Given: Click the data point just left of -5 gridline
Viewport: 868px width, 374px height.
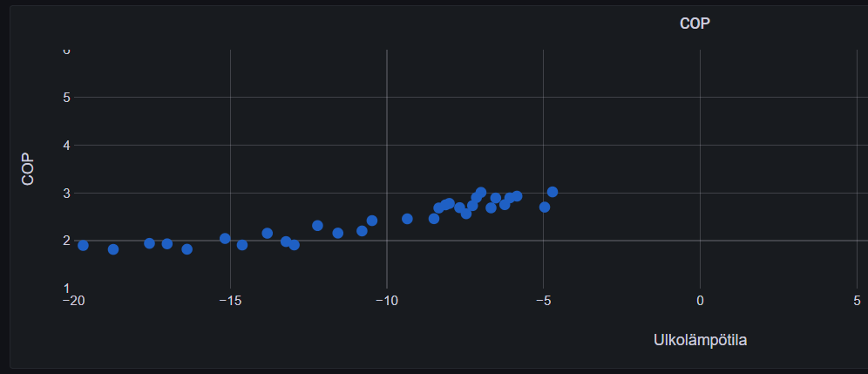Looking at the screenshot, I should click(545, 207).
